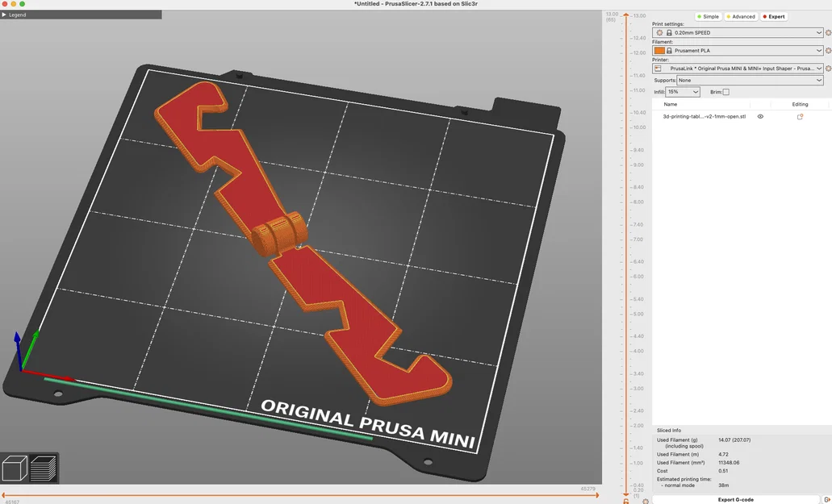The width and height of the screenshot is (832, 504).
Task: Click the Name column header
Action: click(670, 104)
